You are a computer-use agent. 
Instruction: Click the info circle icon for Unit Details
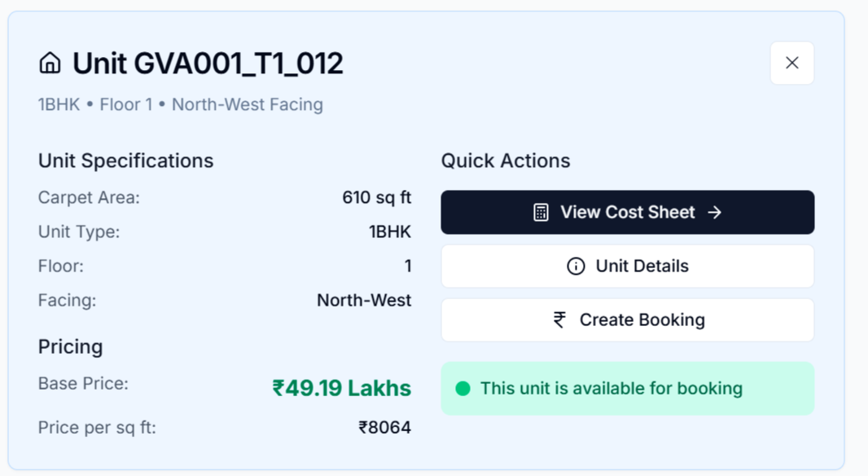(576, 267)
